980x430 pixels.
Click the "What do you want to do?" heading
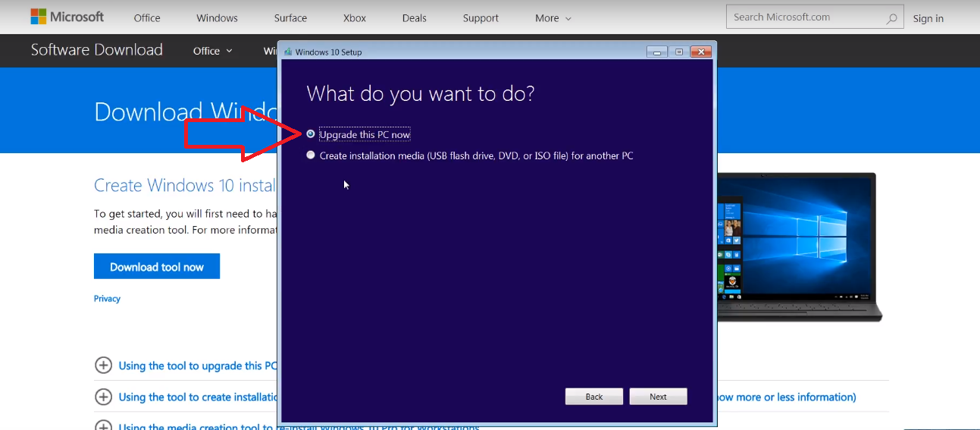(421, 94)
